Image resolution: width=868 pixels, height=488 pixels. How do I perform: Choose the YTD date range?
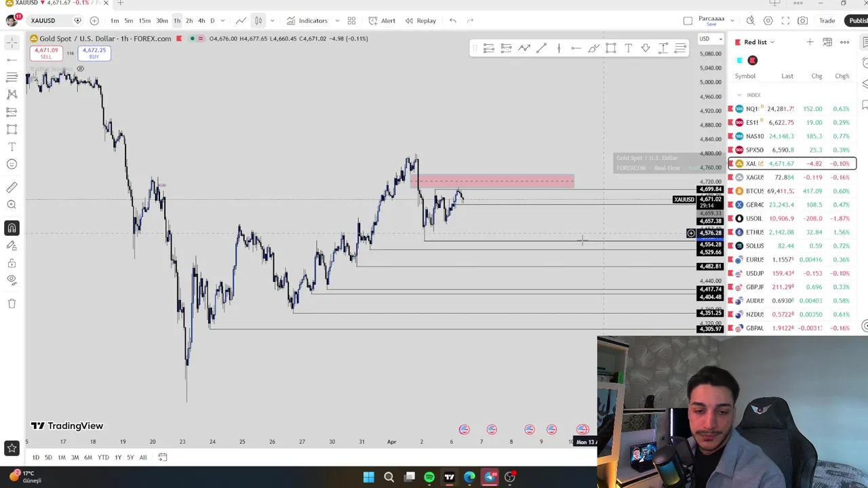103,457
